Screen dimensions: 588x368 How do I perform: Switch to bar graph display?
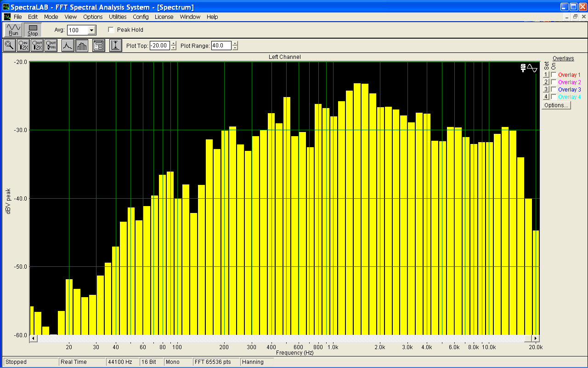[x=82, y=46]
